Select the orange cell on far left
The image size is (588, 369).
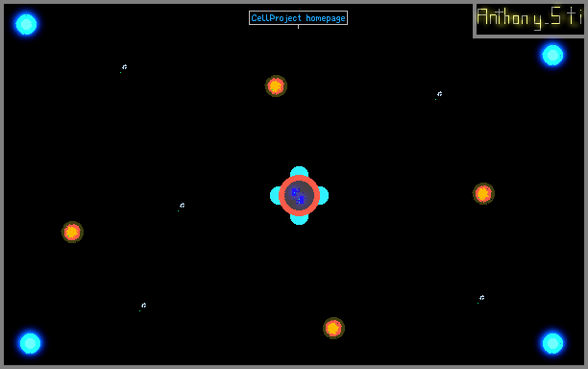coord(72,233)
